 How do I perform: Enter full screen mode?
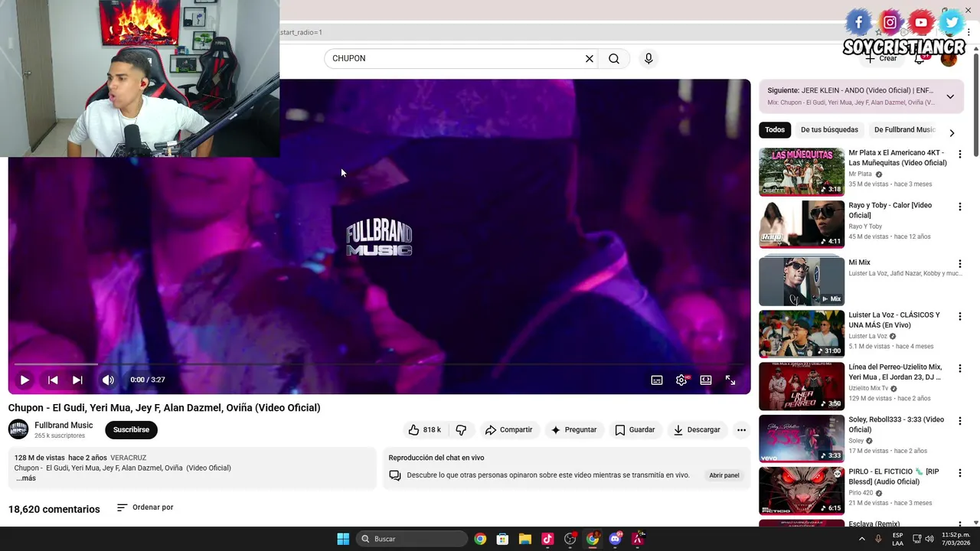coord(730,380)
